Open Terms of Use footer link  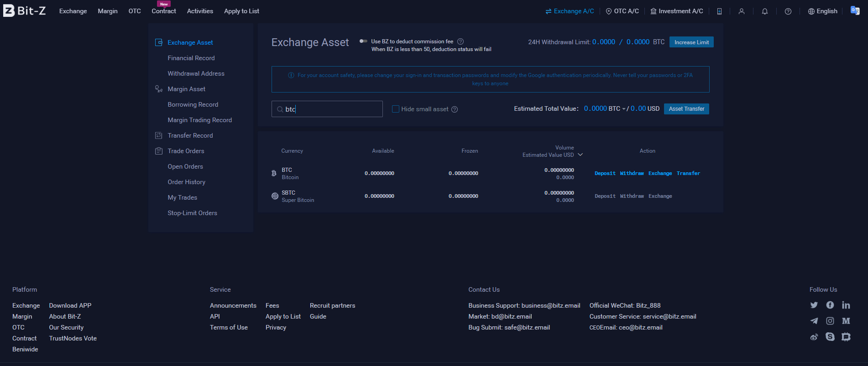[x=229, y=327]
